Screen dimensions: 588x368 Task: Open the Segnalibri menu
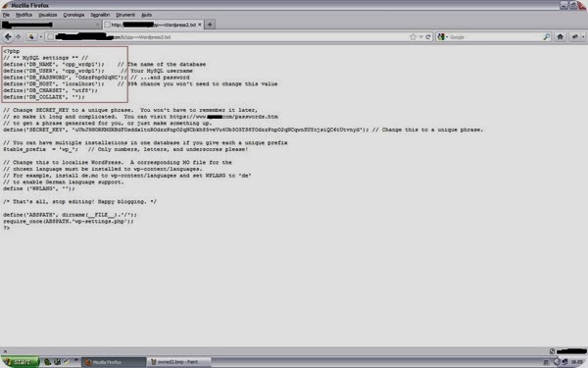coord(100,15)
